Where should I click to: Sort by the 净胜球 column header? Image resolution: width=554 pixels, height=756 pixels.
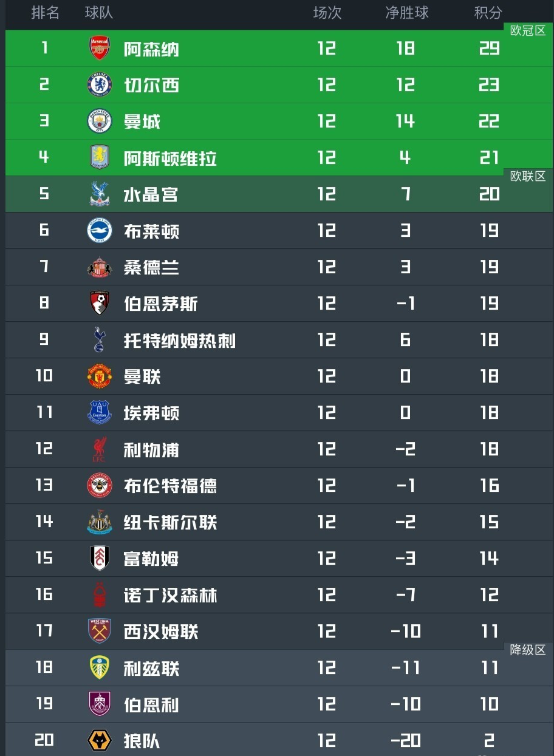(x=406, y=13)
